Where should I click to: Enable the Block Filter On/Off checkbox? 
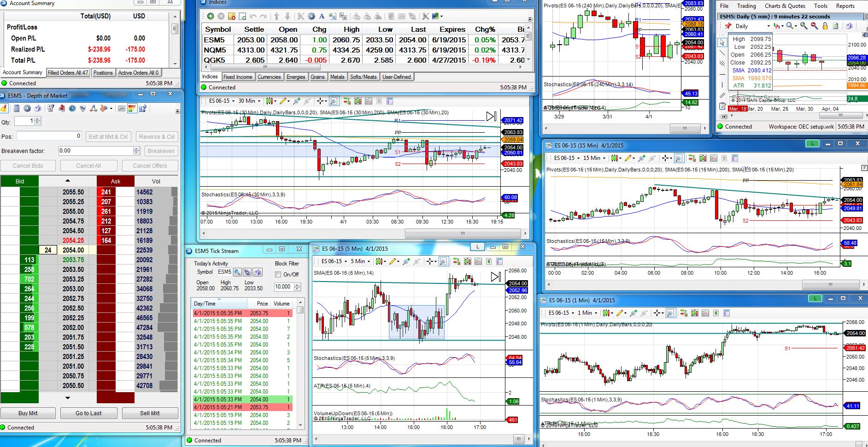point(278,275)
